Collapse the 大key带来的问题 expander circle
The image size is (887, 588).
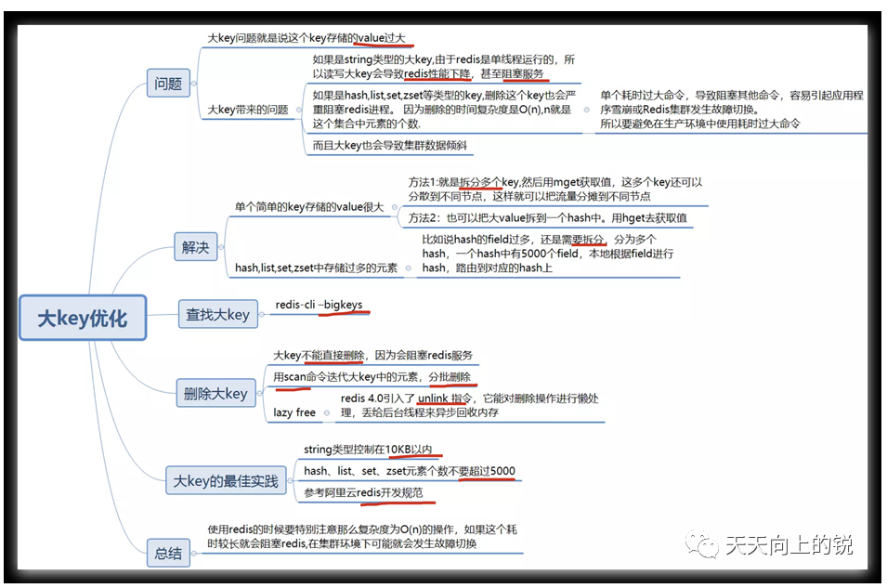[x=299, y=110]
